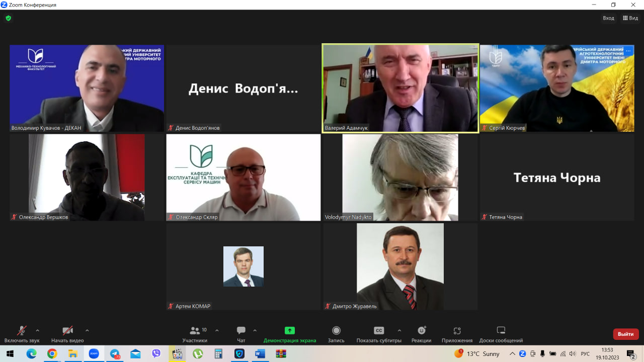Image resolution: width=644 pixels, height=362 pixels.
Task: Open Telegram from the taskbar
Action: (115, 353)
